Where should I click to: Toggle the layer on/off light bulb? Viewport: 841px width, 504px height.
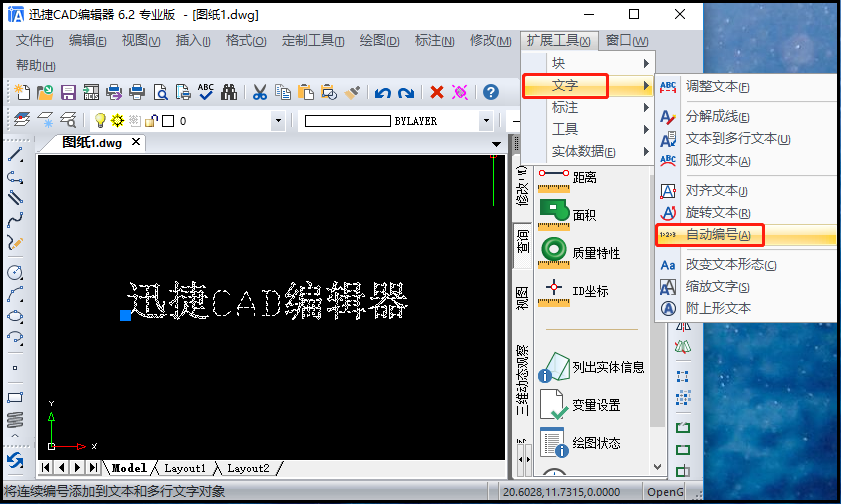click(100, 120)
